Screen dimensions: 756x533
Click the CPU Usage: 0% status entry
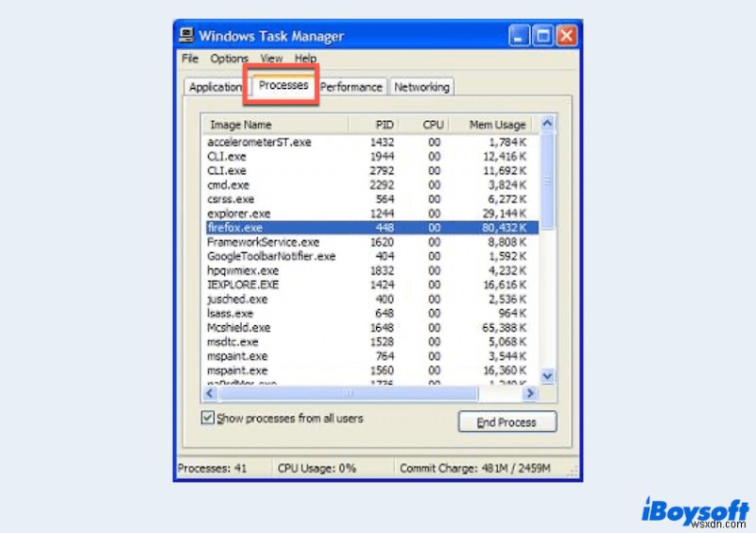[317, 468]
